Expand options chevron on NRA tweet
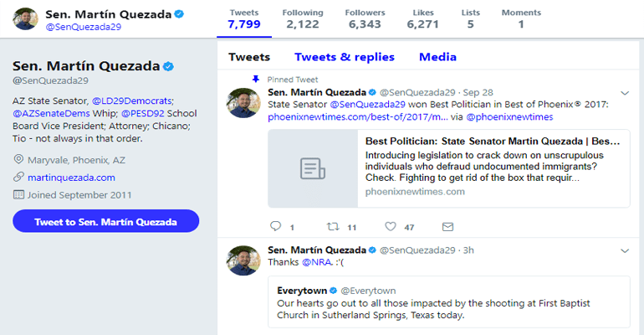Image resolution: width=644 pixels, height=335 pixels. click(624, 250)
